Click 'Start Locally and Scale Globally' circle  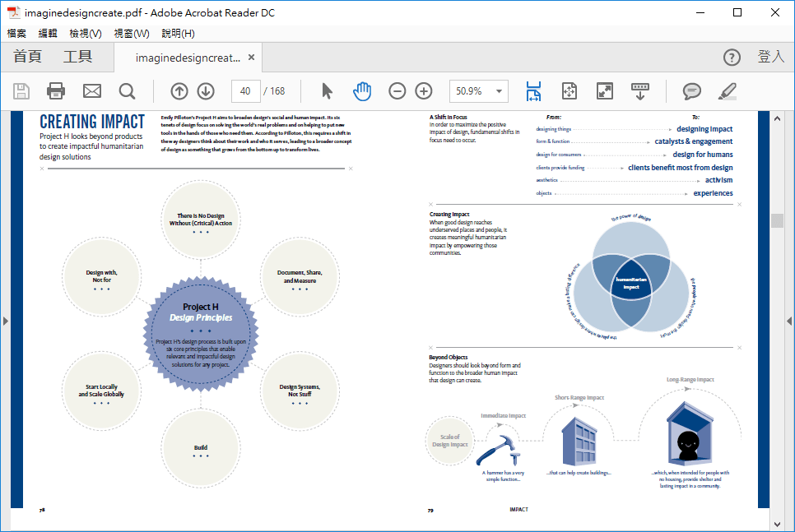point(101,391)
